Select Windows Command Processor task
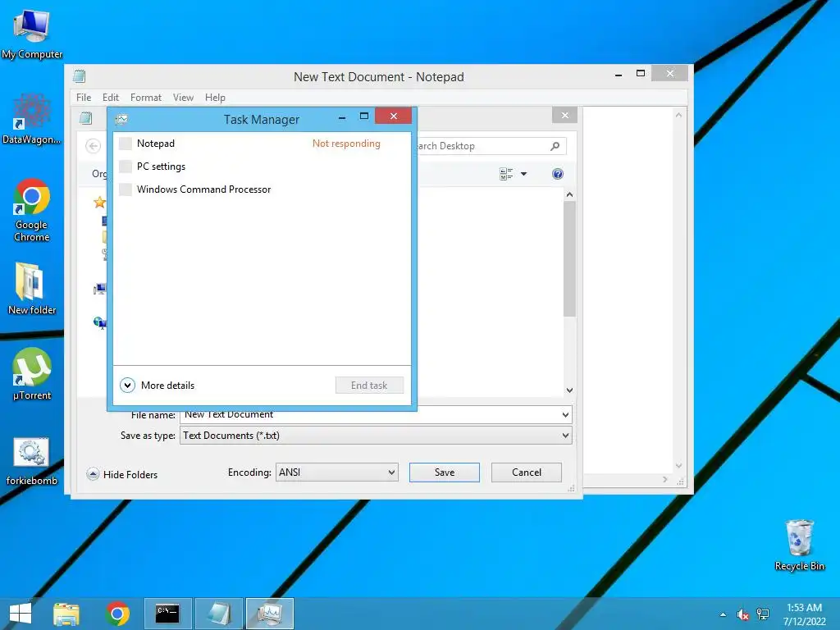 click(262, 189)
